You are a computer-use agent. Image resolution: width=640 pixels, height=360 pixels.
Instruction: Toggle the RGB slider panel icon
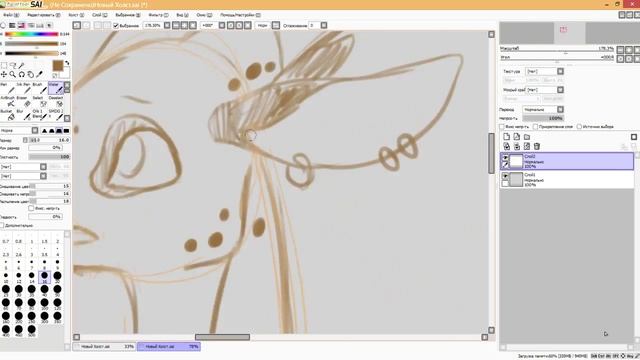[x=12, y=25]
